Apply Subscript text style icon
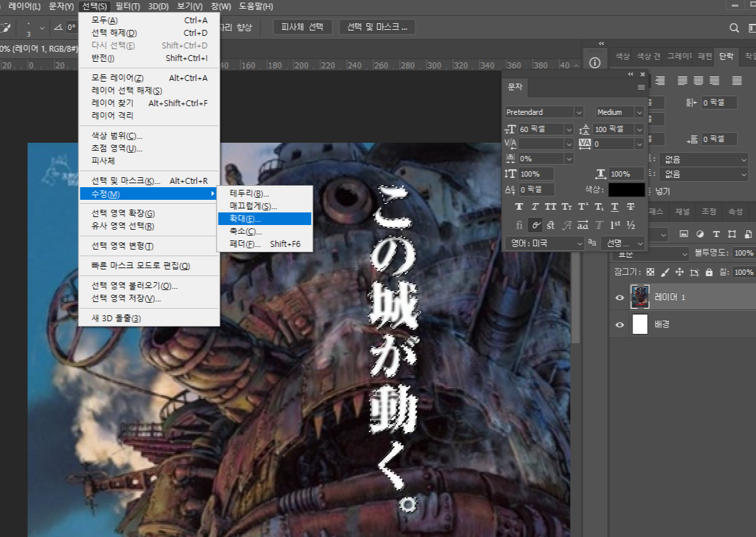Screen dimensions: 756x537 pyautogui.click(x=599, y=206)
